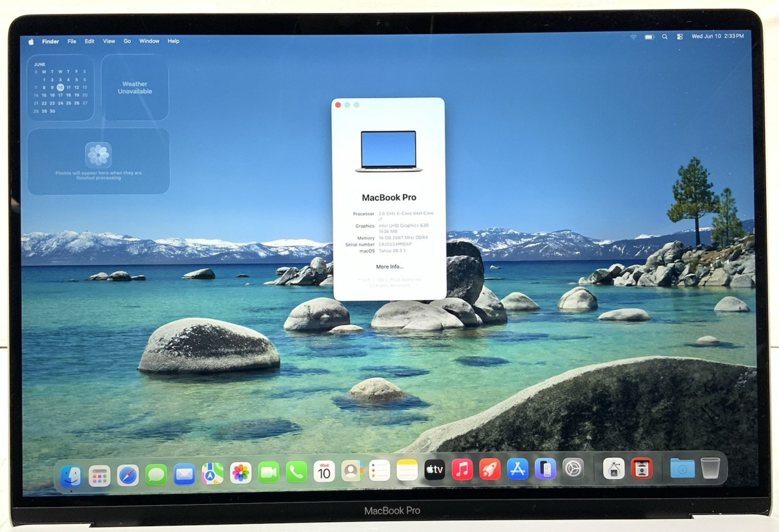Screen dimensions: 779x532
Task: Open Contacts app in the Dock
Action: tap(352, 471)
